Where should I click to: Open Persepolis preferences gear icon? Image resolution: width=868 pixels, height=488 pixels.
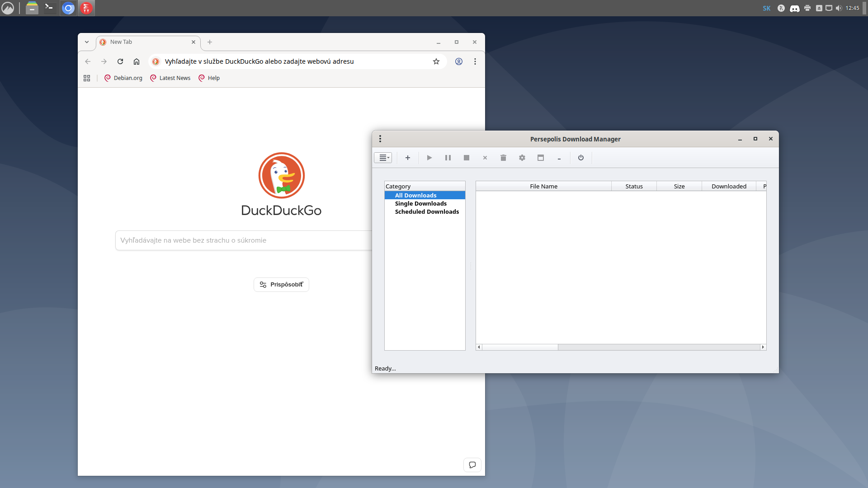(522, 158)
